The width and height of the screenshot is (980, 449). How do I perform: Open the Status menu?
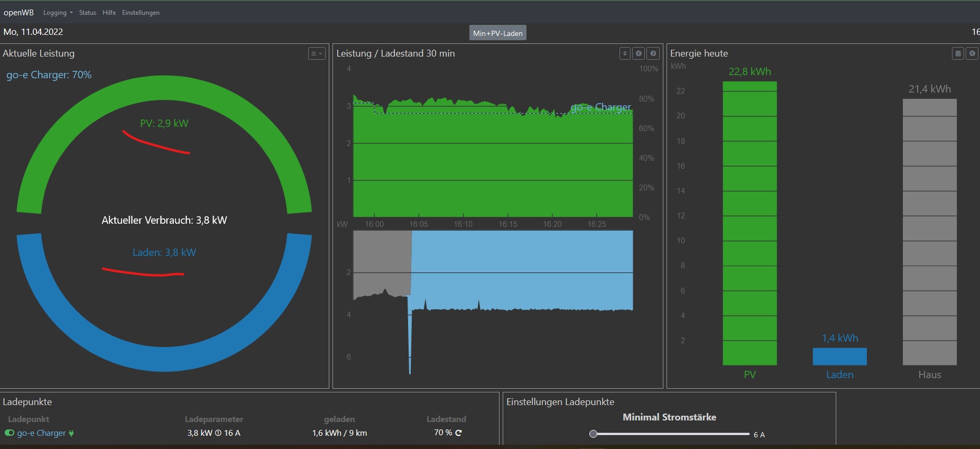[88, 13]
